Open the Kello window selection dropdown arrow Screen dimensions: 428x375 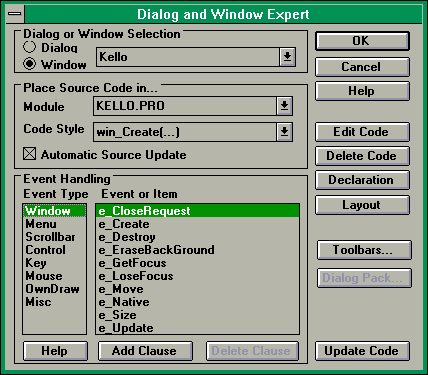pyautogui.click(x=287, y=57)
